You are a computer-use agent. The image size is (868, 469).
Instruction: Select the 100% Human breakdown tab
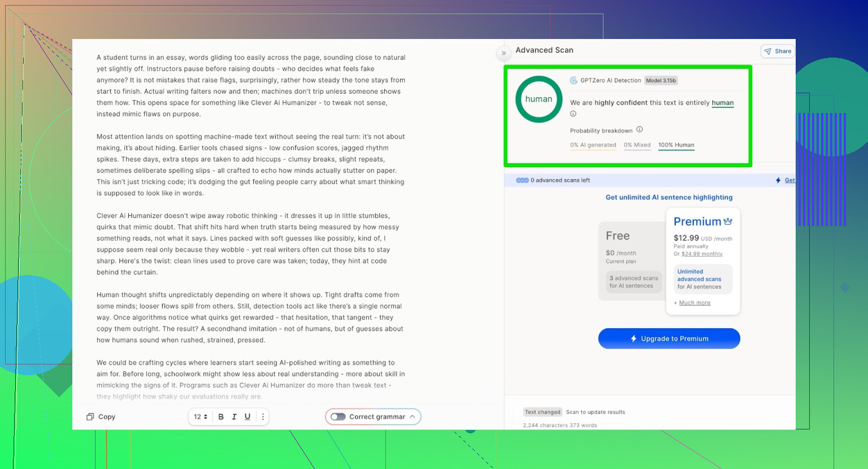pyautogui.click(x=676, y=145)
